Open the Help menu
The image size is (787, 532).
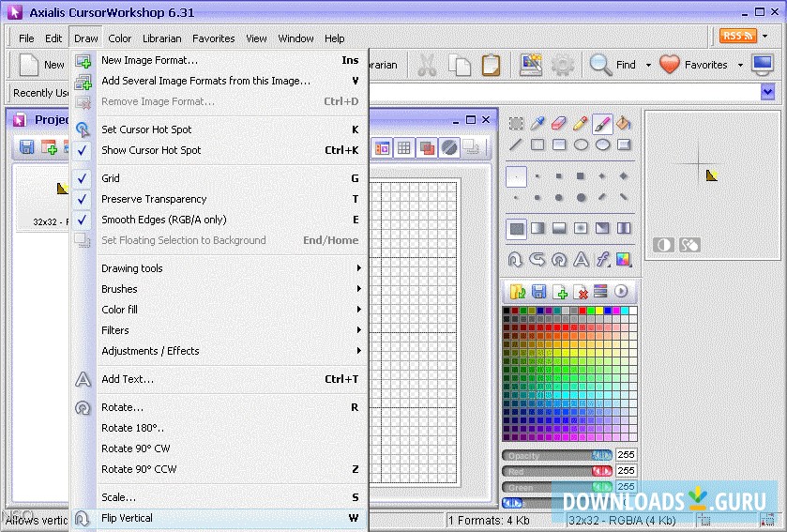pyautogui.click(x=334, y=38)
